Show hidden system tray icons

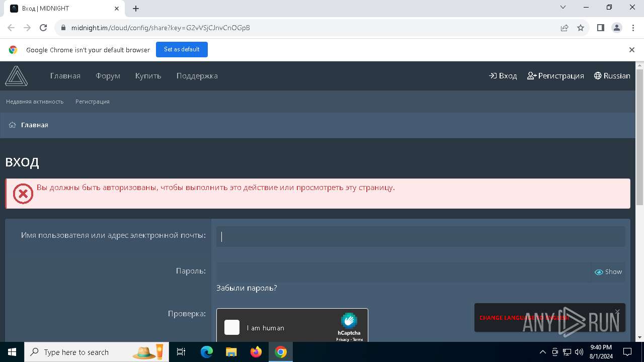pos(542,352)
